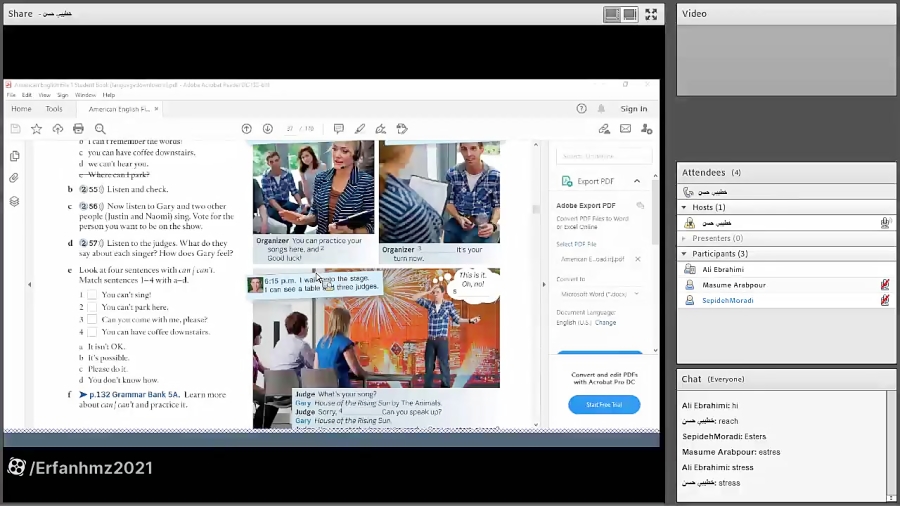This screenshot has height=506, width=900.
Task: Go to previous page using up arrow
Action: point(247,129)
